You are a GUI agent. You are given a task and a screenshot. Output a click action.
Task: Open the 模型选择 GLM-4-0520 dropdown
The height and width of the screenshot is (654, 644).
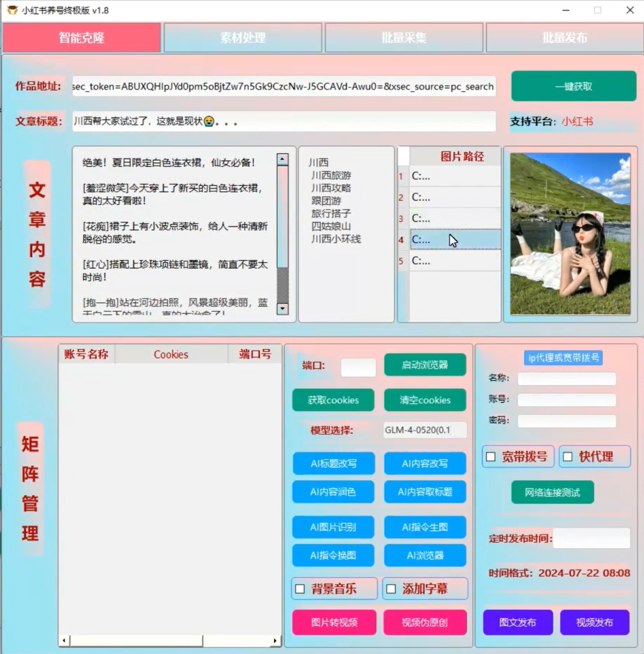[425, 430]
